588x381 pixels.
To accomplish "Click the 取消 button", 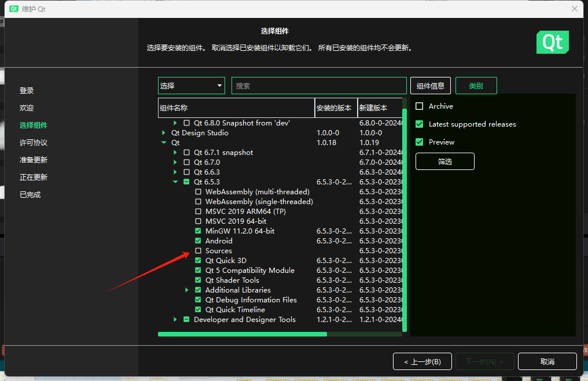I will point(547,361).
